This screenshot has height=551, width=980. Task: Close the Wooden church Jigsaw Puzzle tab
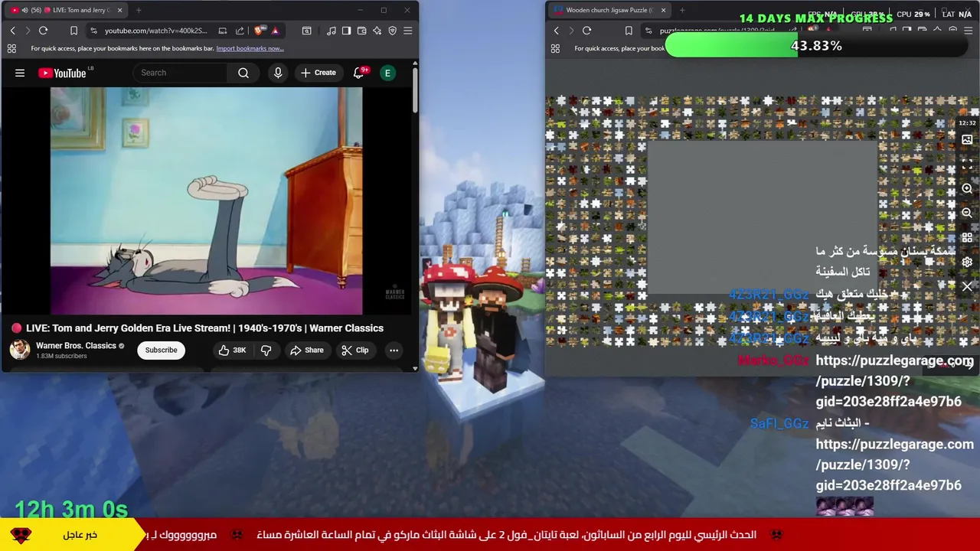pos(663,10)
